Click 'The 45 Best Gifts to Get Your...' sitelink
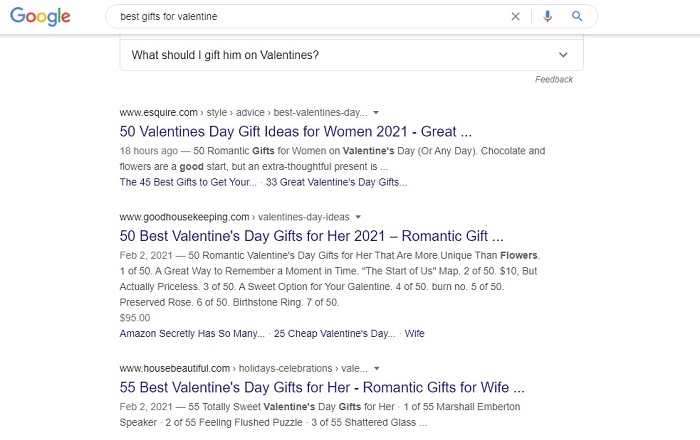The image size is (700, 440). [x=188, y=182]
